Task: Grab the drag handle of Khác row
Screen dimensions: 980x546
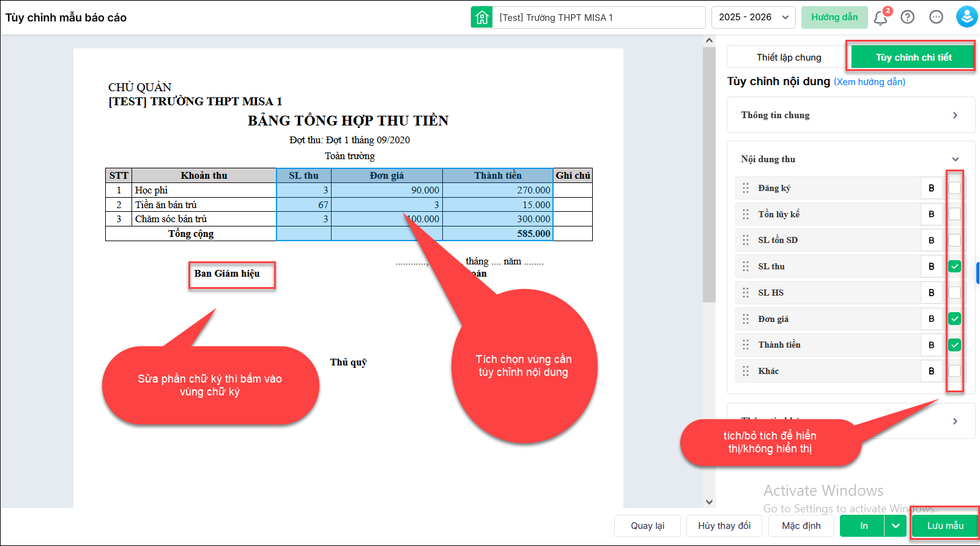Action: click(x=746, y=371)
